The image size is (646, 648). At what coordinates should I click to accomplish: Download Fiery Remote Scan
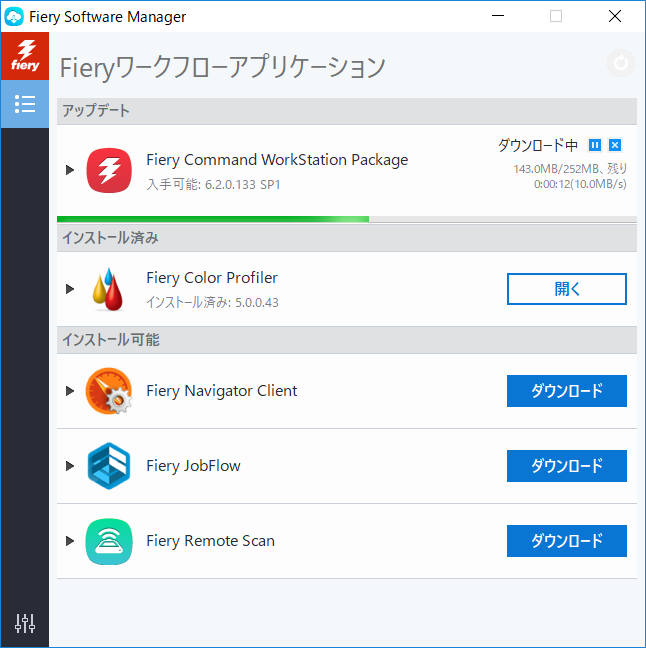567,541
